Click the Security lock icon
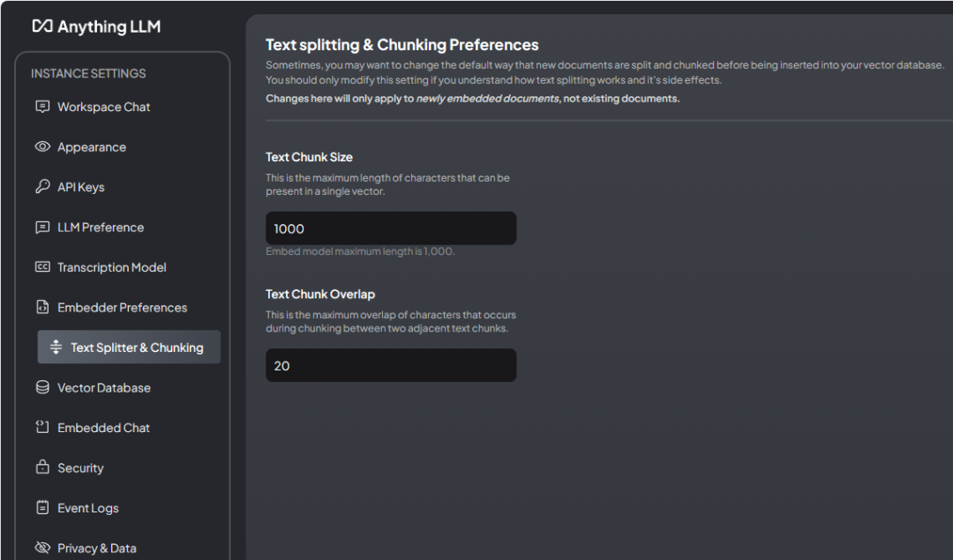The image size is (953, 560). click(42, 468)
